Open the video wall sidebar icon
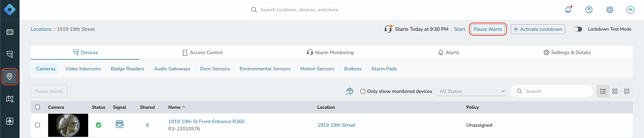Screen dimensions: 644x138 point(10,32)
